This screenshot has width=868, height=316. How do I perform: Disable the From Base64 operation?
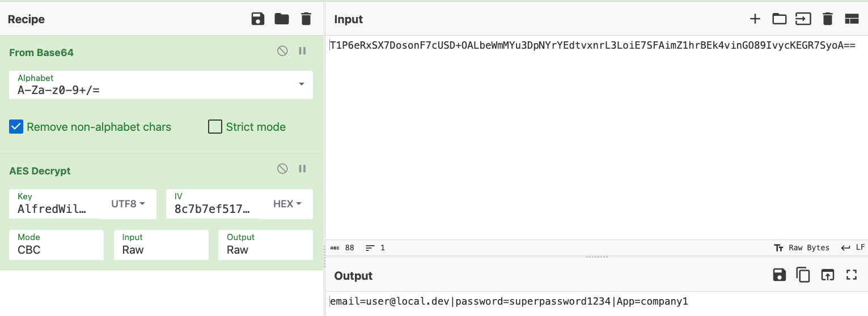(x=282, y=51)
